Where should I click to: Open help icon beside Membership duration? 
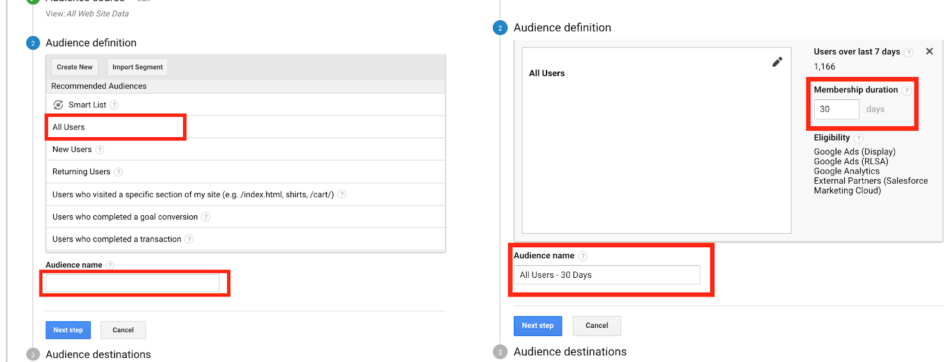[907, 90]
